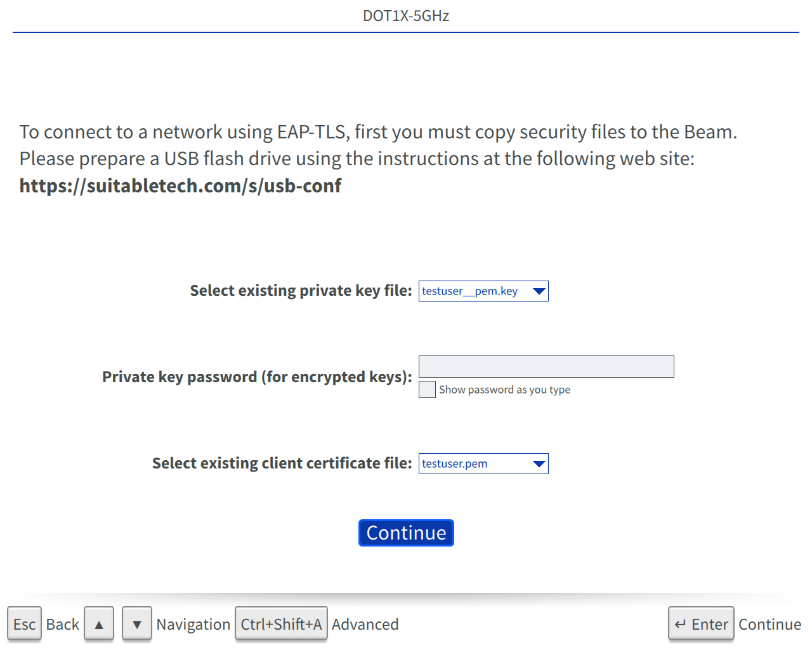Click the Select existing private key file label
Image resolution: width=812 pixels, height=650 pixels.
pos(301,291)
